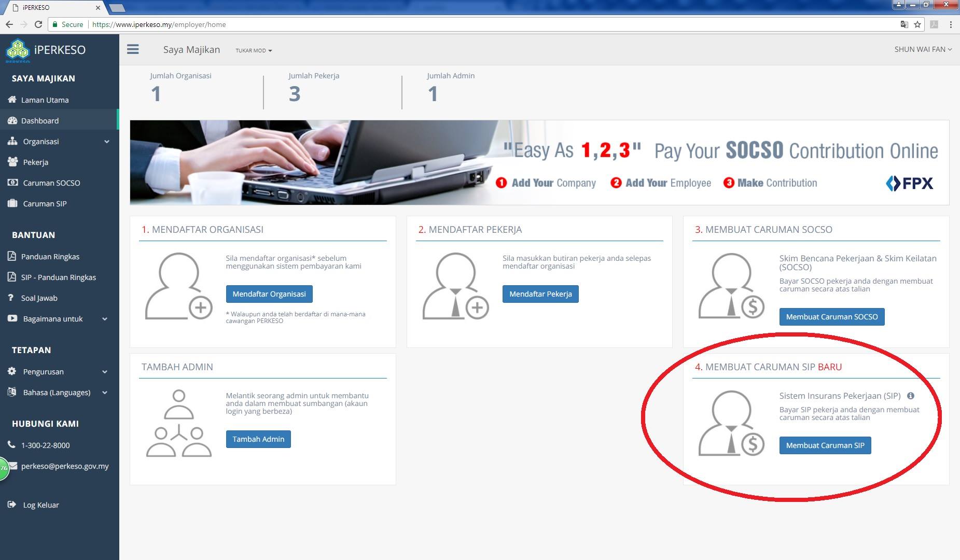Click the Caruman SIP briefcase icon

12,203
